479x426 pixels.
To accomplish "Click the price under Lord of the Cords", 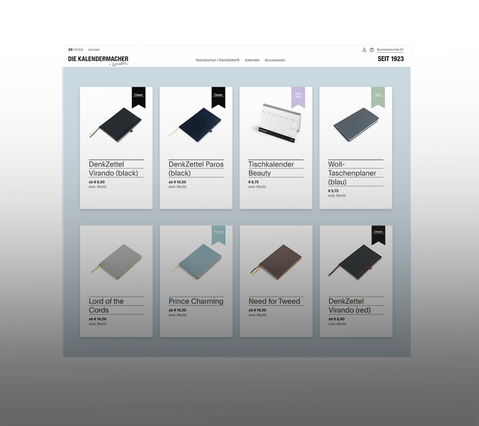I will point(98,319).
